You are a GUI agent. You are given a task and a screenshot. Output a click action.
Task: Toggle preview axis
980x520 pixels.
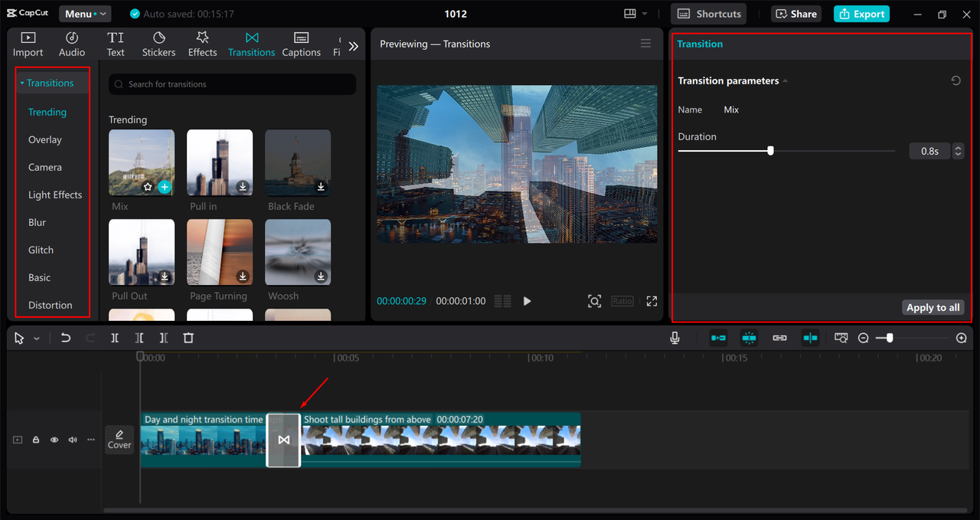tap(810, 338)
